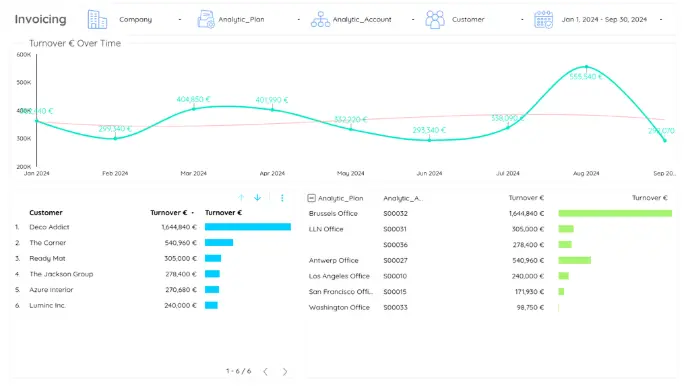Click the Feb 2024 data point on chart
Image resolution: width=690 pixels, height=386 pixels.
[115, 138]
